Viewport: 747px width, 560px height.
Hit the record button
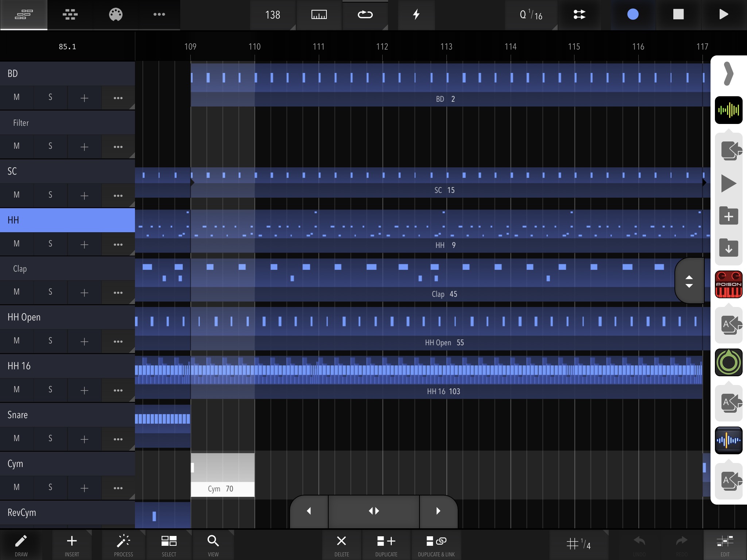633,15
